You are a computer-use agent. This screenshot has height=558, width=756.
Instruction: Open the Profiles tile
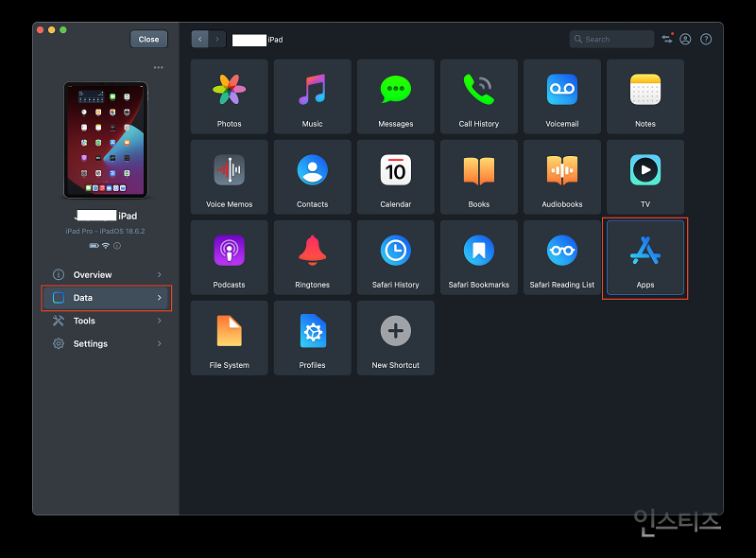point(313,338)
